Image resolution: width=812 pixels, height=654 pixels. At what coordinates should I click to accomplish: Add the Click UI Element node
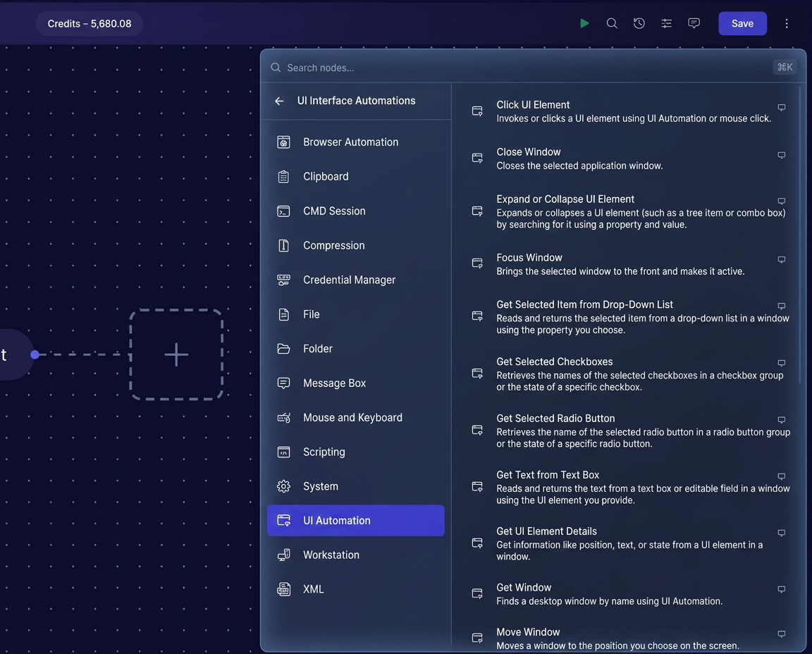pos(628,111)
